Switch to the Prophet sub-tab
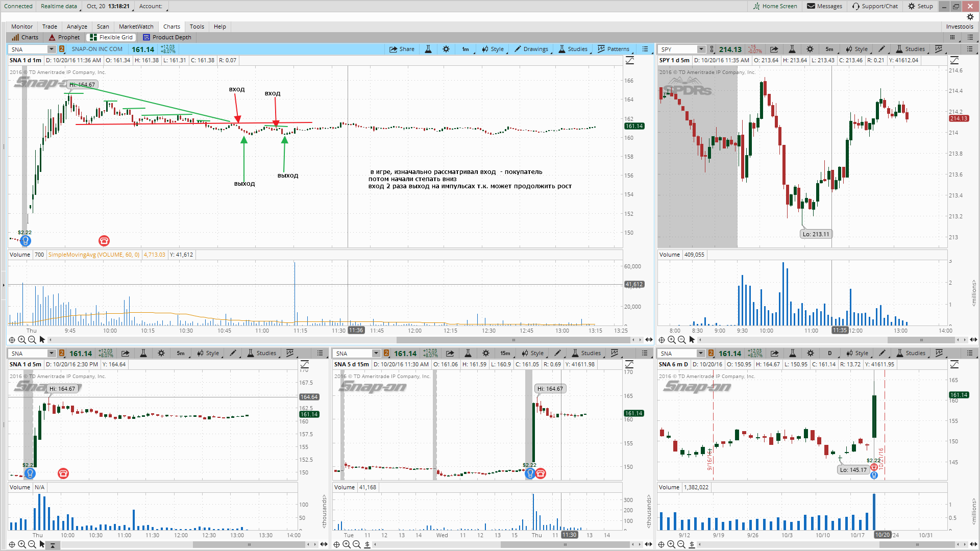This screenshot has height=551, width=980. 64,37
